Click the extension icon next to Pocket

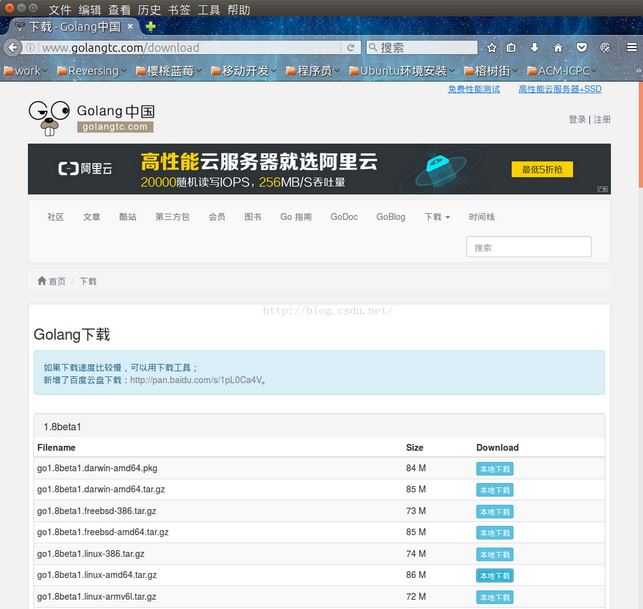pos(605,48)
